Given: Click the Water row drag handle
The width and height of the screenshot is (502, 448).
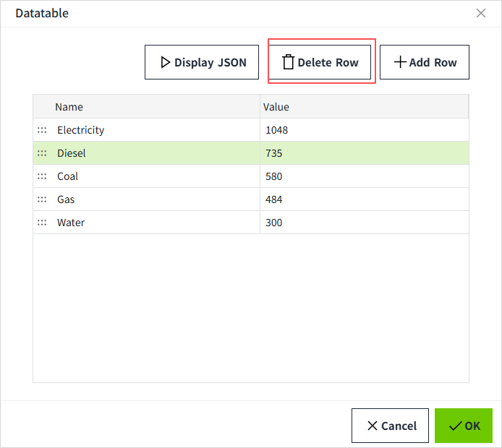Looking at the screenshot, I should pos(42,223).
